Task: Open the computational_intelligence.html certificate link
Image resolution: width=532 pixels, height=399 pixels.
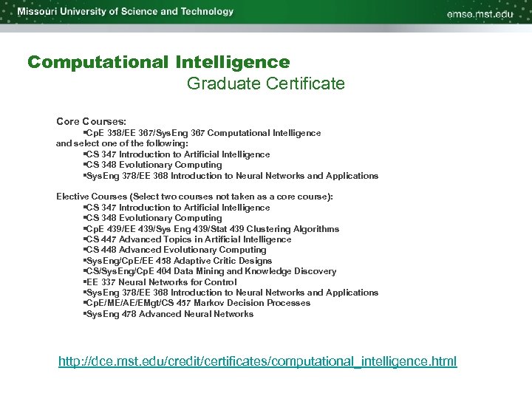Action: pyautogui.click(x=258, y=361)
